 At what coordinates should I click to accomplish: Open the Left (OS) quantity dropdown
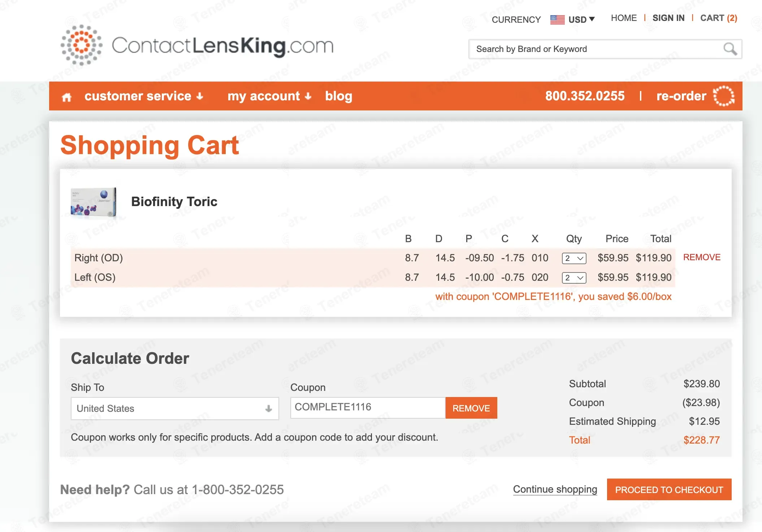pyautogui.click(x=574, y=278)
